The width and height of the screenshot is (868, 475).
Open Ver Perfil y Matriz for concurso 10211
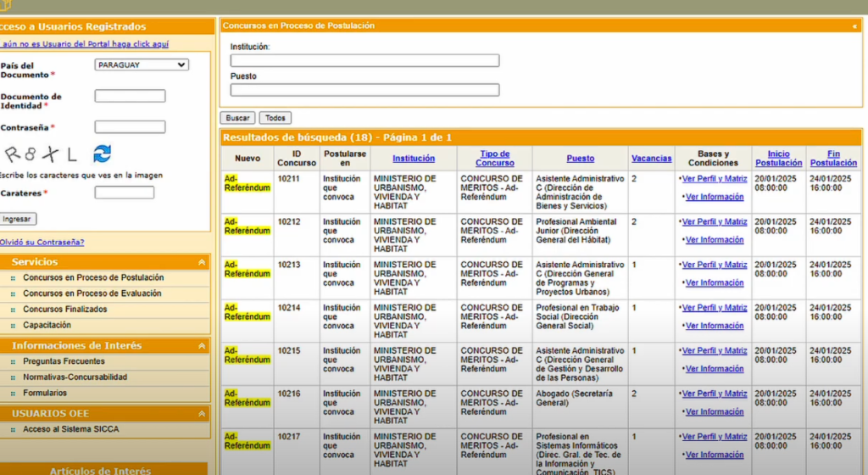click(x=714, y=179)
